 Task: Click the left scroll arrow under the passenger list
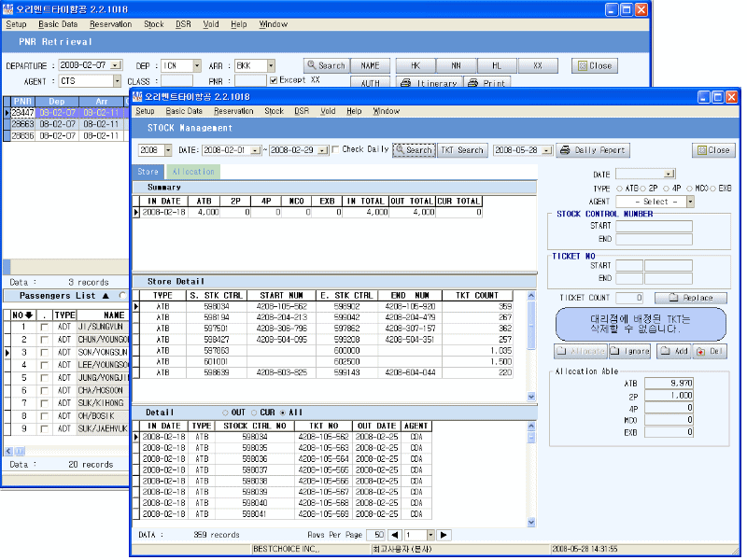[8, 451]
